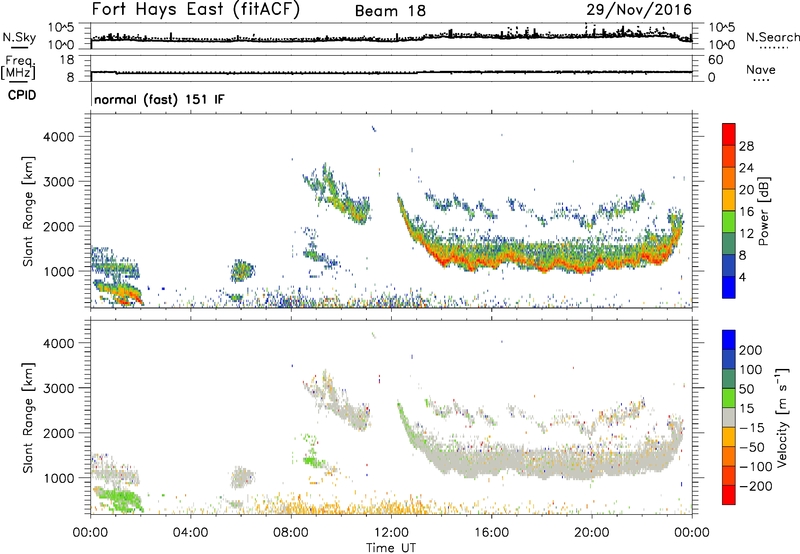Click the N.Search dotted line legend sample
800x554 pixels.
click(x=774, y=48)
